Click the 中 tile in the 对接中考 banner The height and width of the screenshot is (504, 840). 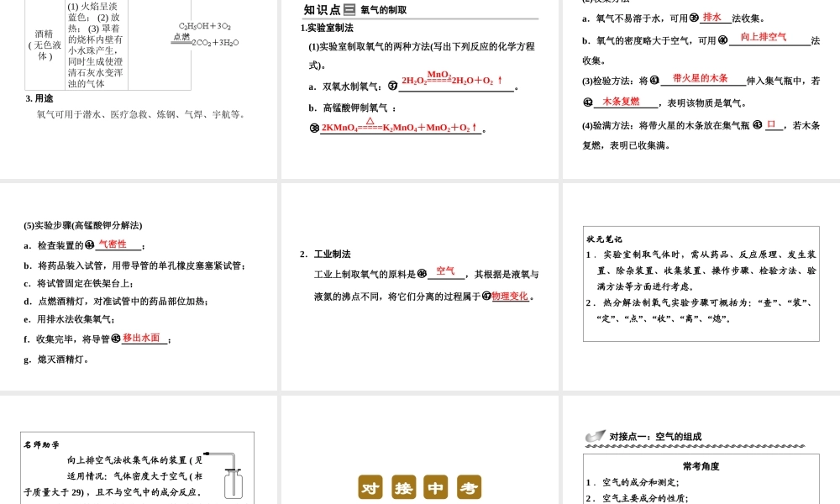(x=436, y=487)
